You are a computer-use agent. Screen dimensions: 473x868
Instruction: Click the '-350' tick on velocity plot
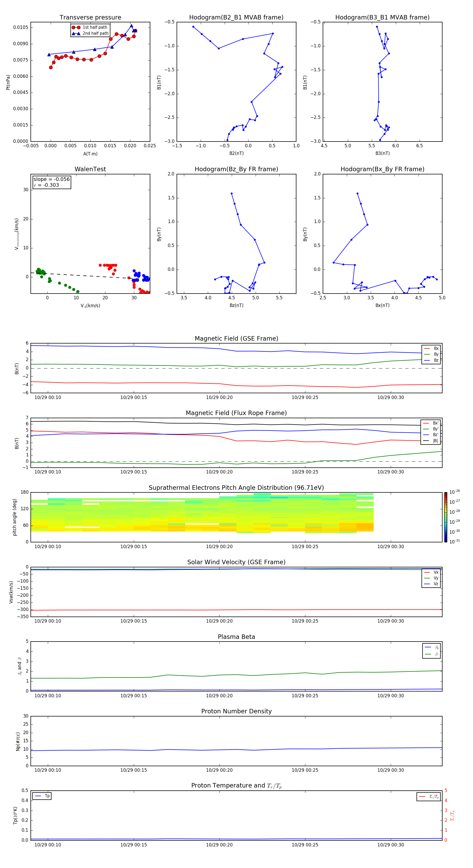[x=23, y=617]
